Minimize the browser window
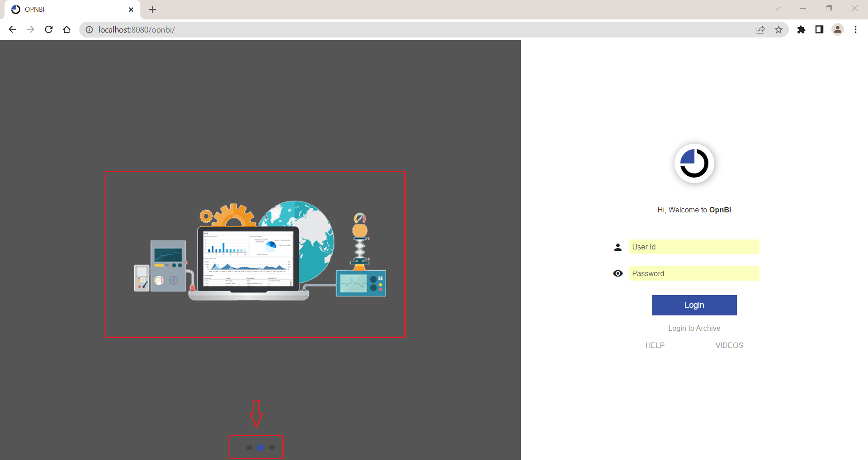Screen dimensions: 868x460 click(x=803, y=9)
